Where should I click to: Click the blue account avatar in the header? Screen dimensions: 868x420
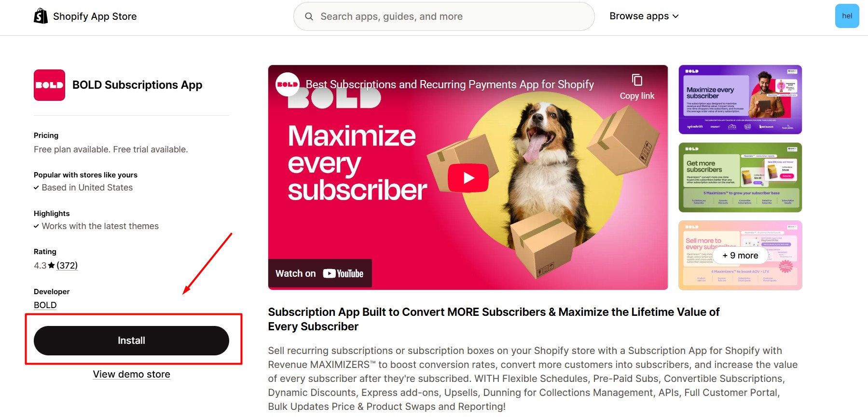847,16
